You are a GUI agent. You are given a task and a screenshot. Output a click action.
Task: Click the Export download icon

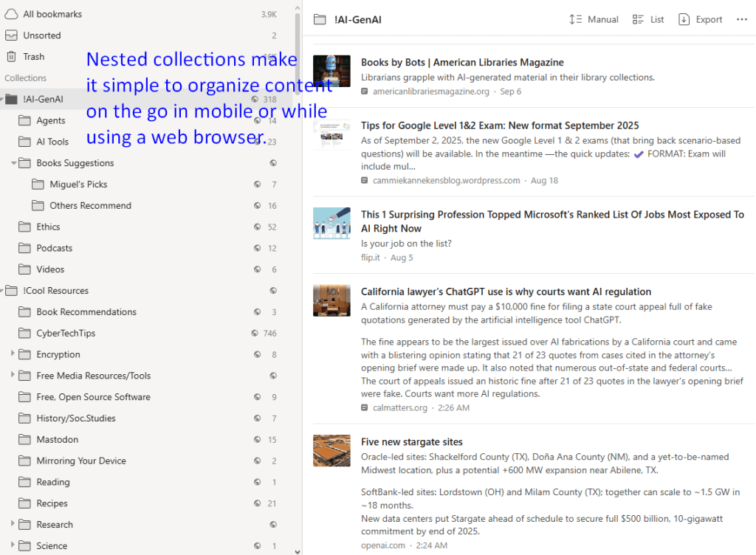tap(684, 20)
